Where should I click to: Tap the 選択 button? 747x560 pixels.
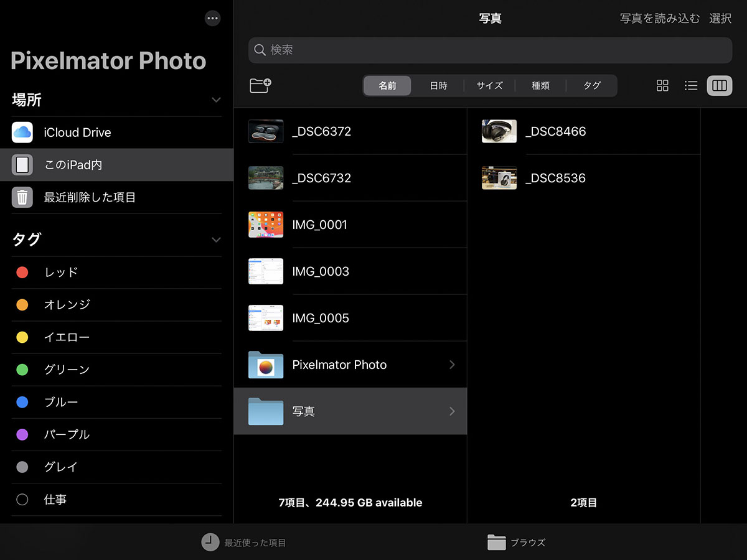click(x=720, y=18)
